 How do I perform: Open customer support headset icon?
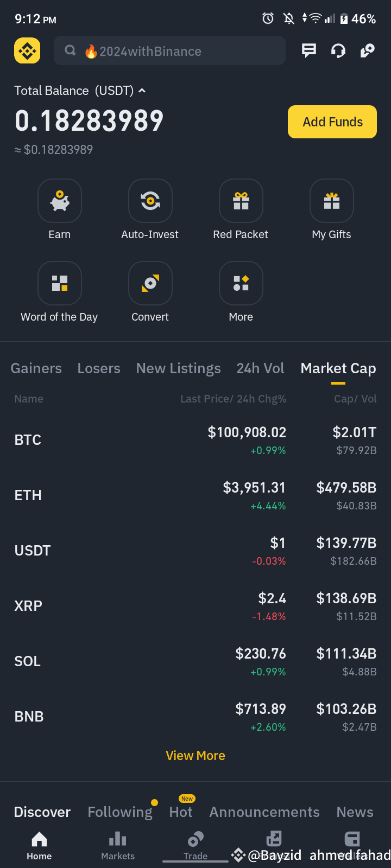(338, 50)
